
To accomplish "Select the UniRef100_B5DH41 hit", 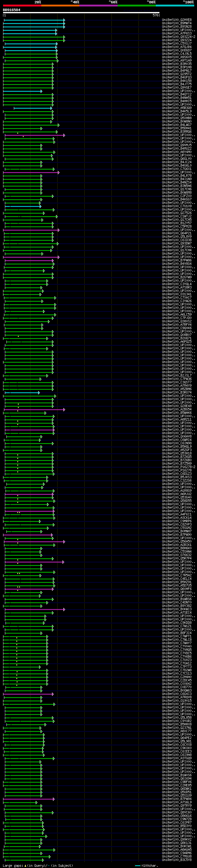I will [177, 128].
